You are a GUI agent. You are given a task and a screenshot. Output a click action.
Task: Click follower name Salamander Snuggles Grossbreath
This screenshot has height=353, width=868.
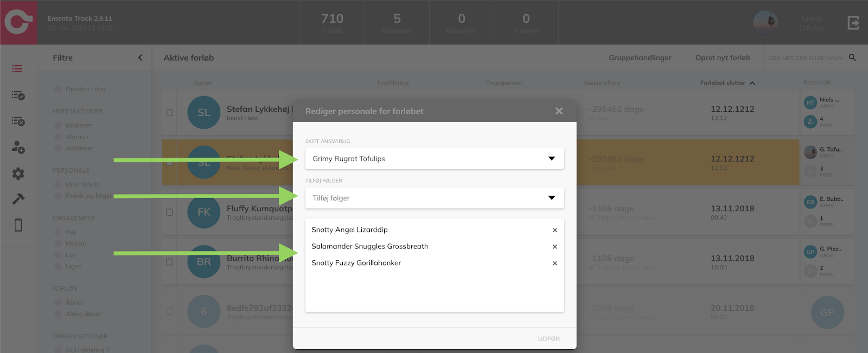(x=369, y=246)
